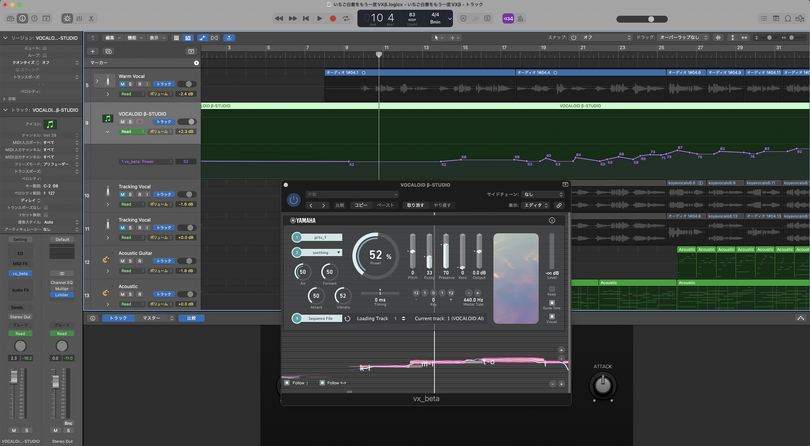Click the Master Tune plus button

tap(477, 293)
